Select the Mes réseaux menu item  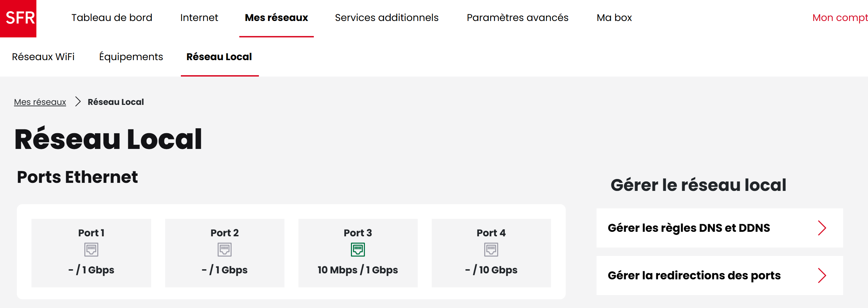pos(276,18)
